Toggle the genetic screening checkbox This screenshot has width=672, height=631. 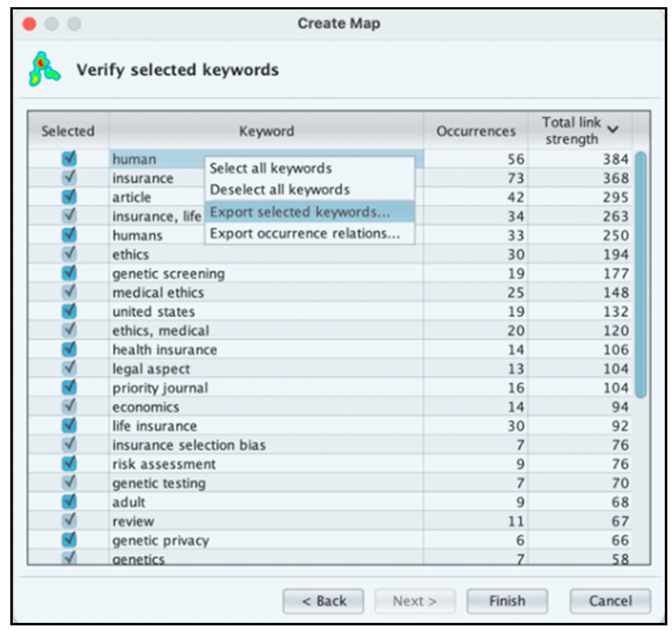click(69, 273)
